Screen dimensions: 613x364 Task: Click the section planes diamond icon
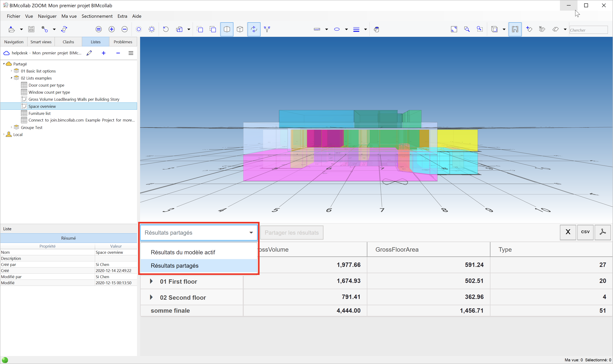click(x=556, y=29)
